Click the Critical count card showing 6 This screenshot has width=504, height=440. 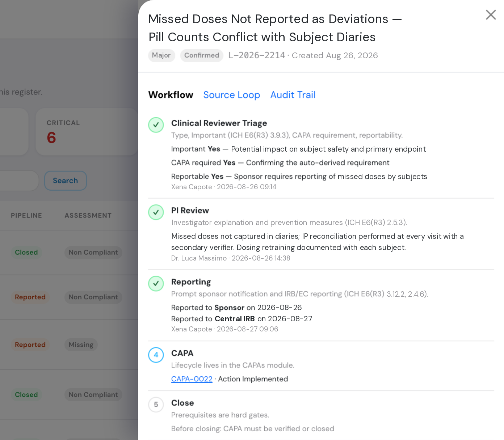coord(87,132)
